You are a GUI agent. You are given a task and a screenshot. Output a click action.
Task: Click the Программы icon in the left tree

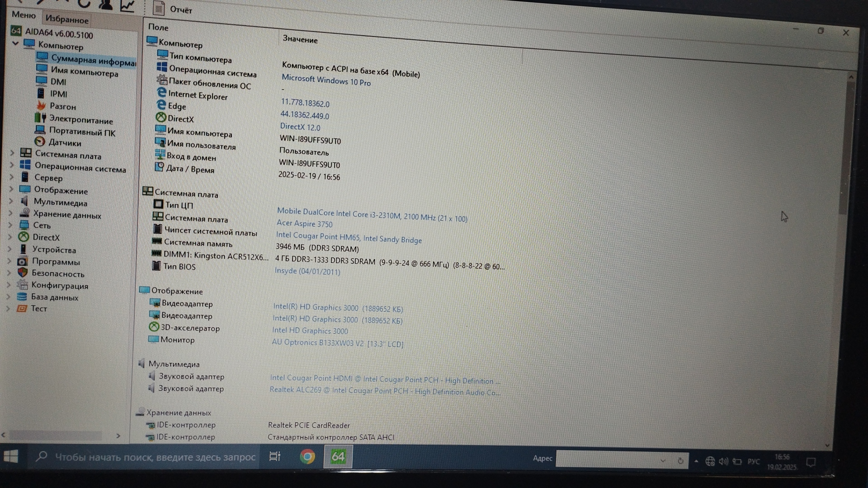tap(23, 261)
